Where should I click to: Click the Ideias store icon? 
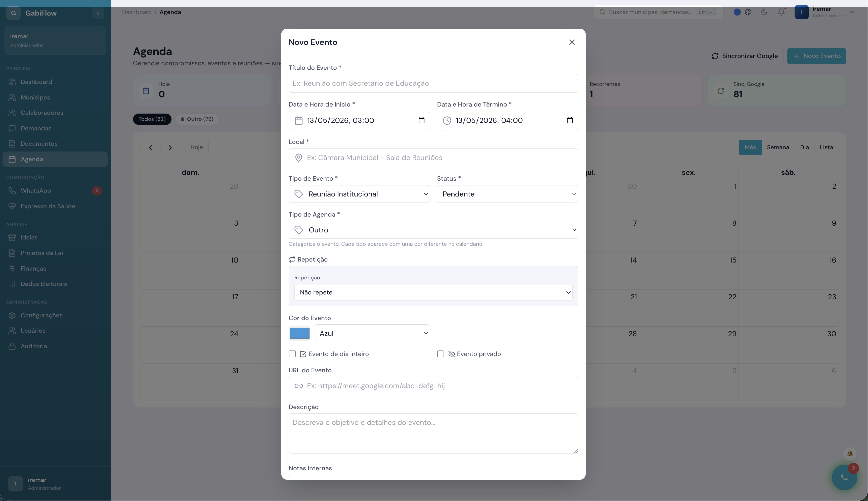(12, 237)
